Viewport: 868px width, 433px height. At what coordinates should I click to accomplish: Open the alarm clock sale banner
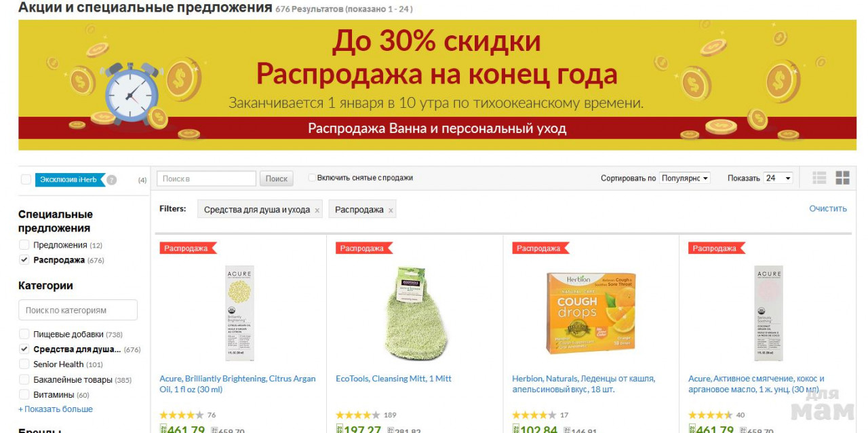tap(437, 85)
